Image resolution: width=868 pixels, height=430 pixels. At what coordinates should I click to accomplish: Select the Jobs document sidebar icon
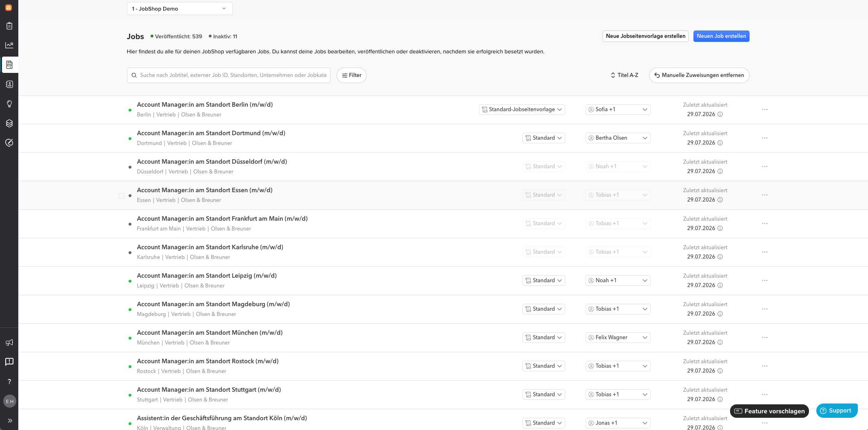tap(9, 65)
